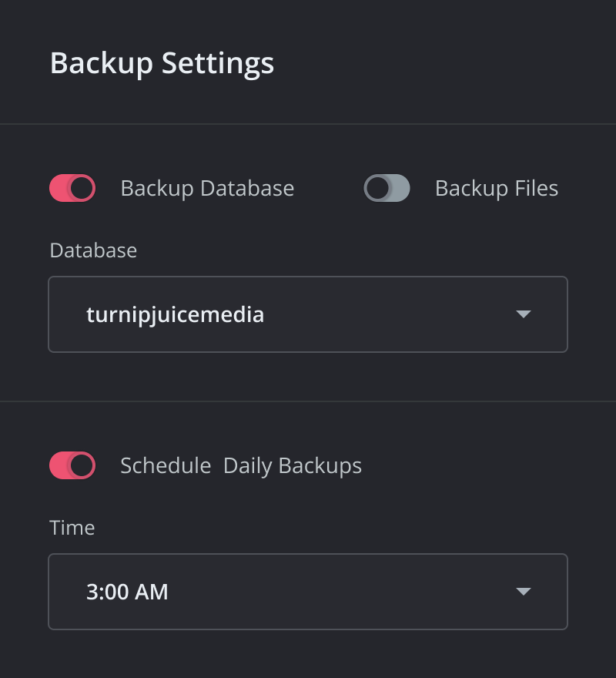The width and height of the screenshot is (616, 678).
Task: Select the turnipjuicemedia database field
Action: (x=308, y=314)
